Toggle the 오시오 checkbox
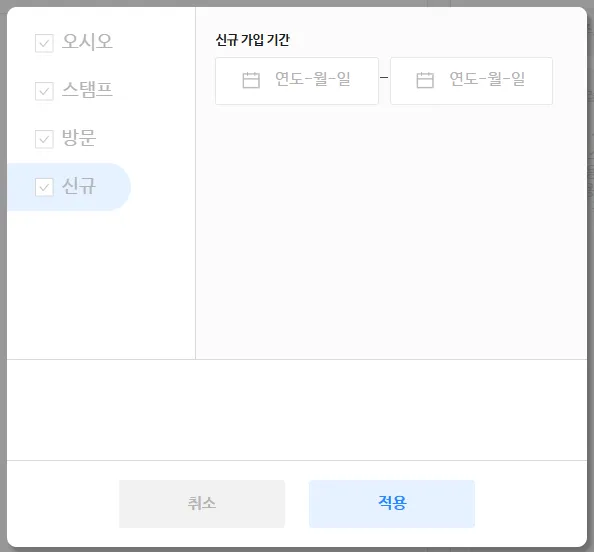 coord(44,43)
